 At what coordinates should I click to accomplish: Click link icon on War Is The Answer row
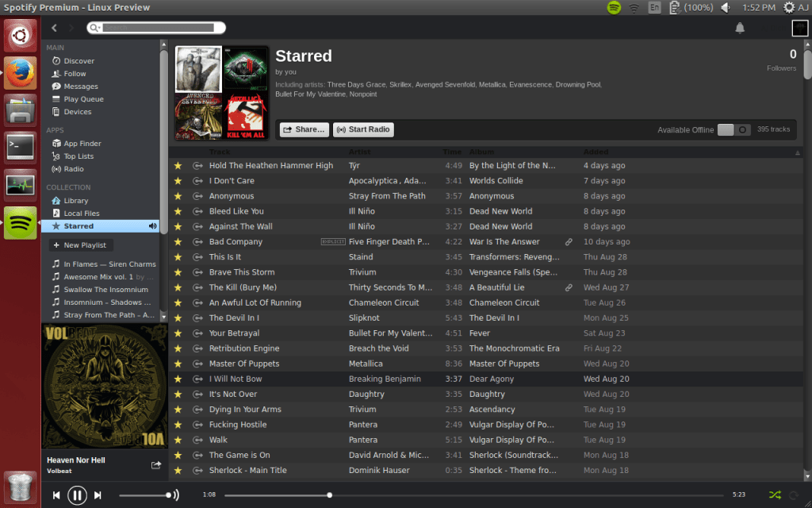[569, 241]
